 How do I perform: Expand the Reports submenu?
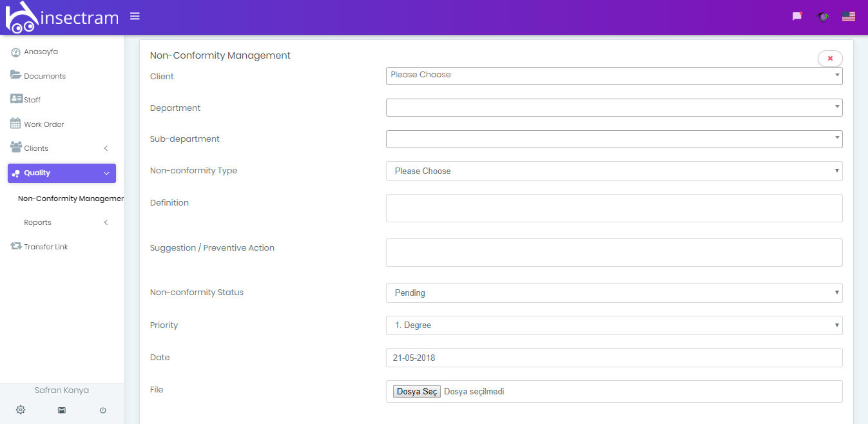[62, 222]
